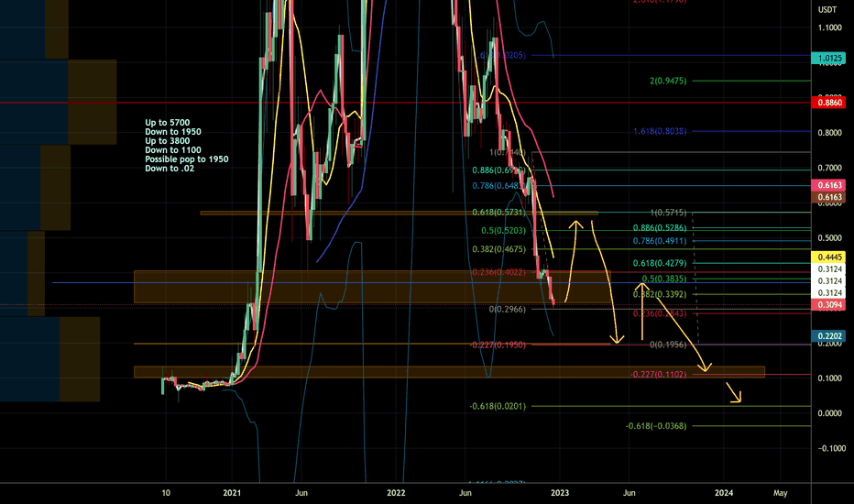The image size is (854, 504).
Task: Click the -0.618(-0.0368) Fibonacci level label
Action: tap(656, 426)
